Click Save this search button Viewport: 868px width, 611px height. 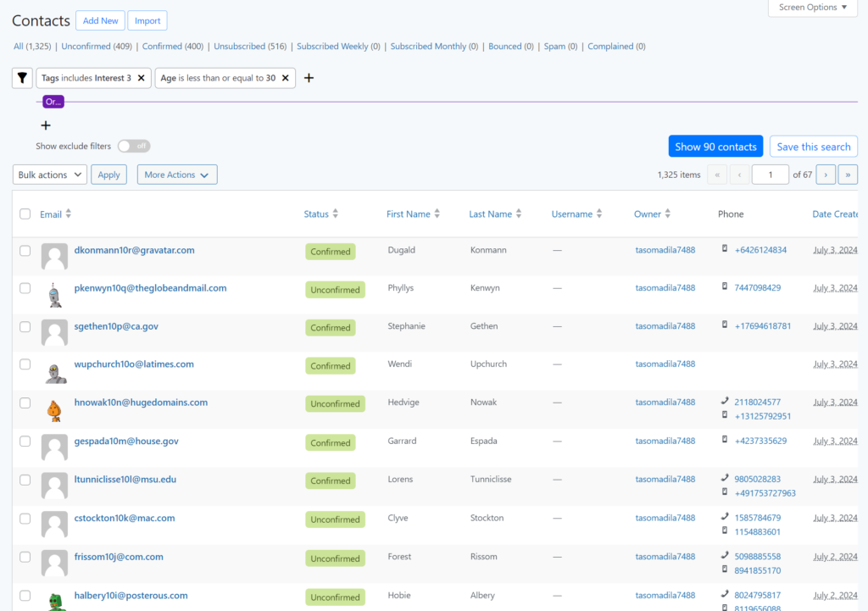click(x=813, y=147)
